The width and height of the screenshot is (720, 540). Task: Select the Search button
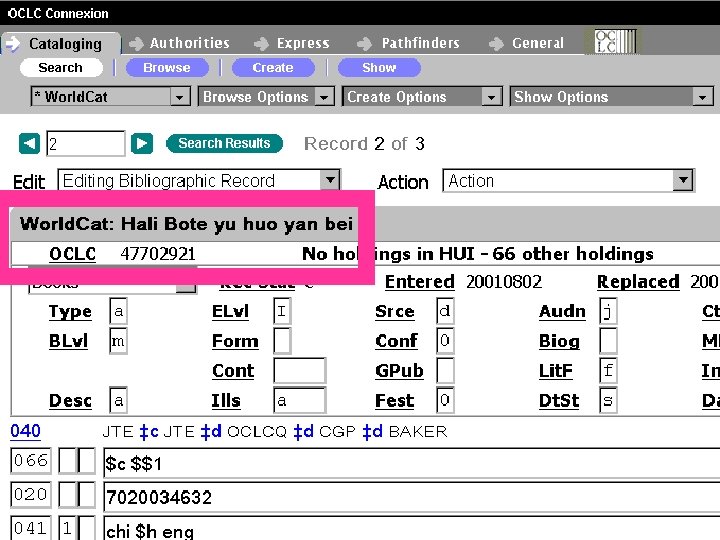[61, 68]
